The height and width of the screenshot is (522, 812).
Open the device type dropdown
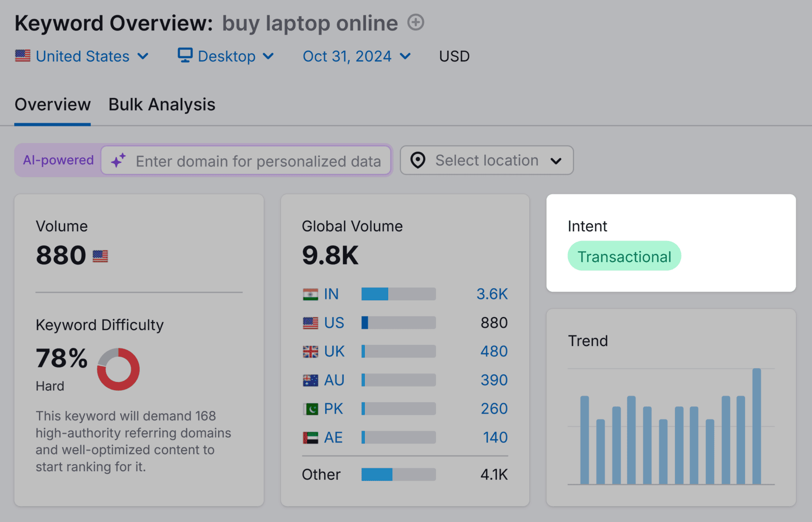pos(269,56)
